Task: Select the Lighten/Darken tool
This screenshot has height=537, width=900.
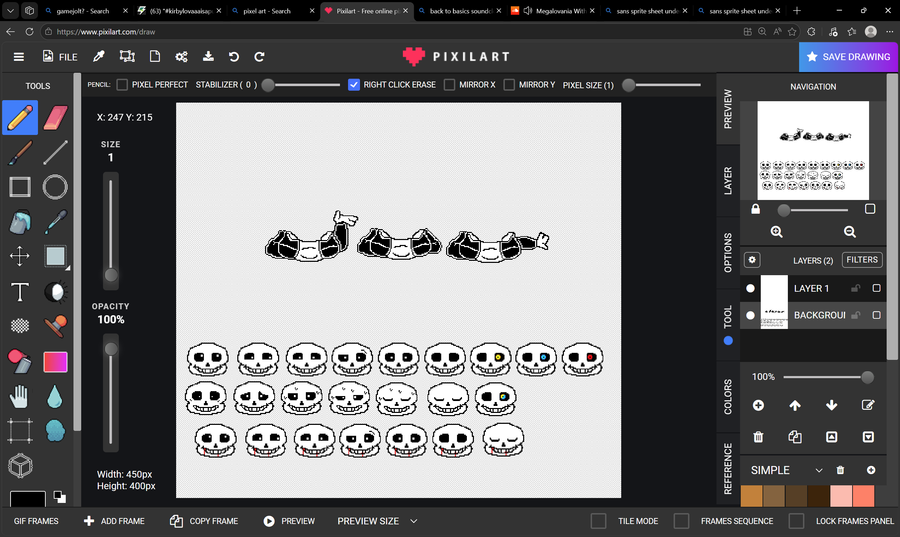Action: [x=55, y=291]
